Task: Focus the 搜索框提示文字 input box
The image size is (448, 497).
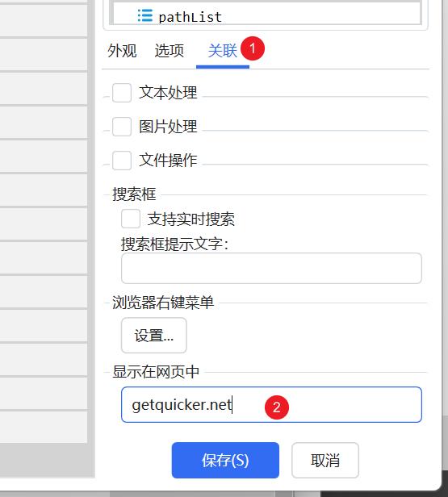Action: (271, 268)
